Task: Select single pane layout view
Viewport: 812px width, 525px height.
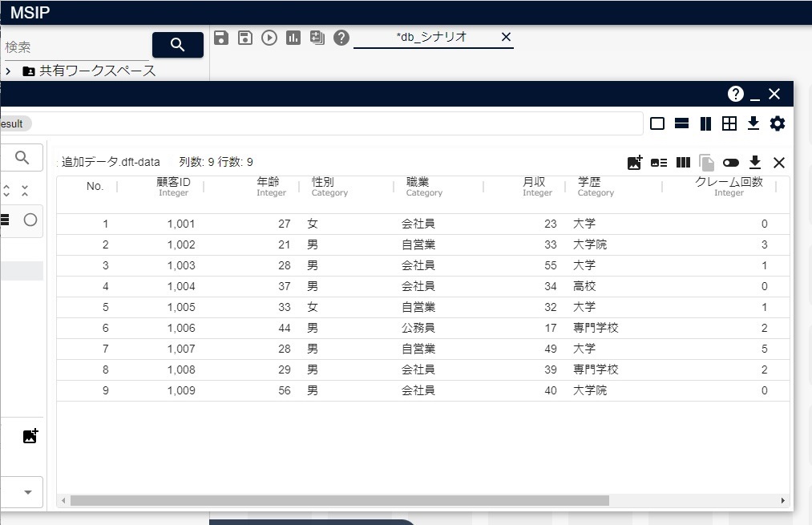Action: pyautogui.click(x=657, y=123)
